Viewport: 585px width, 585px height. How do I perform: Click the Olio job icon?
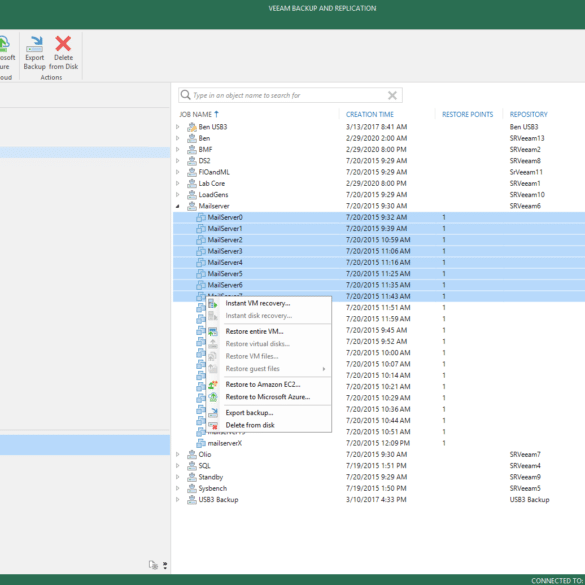coord(192,454)
